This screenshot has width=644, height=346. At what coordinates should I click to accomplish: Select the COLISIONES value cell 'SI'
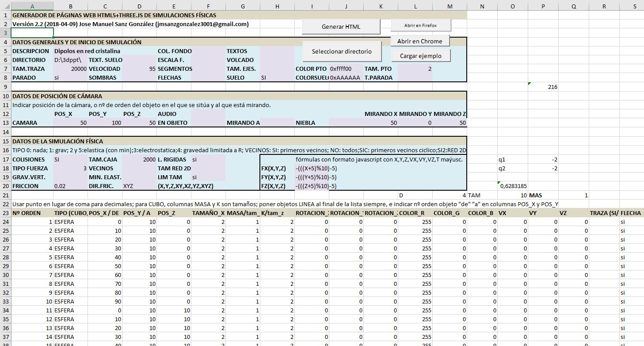(x=70, y=159)
